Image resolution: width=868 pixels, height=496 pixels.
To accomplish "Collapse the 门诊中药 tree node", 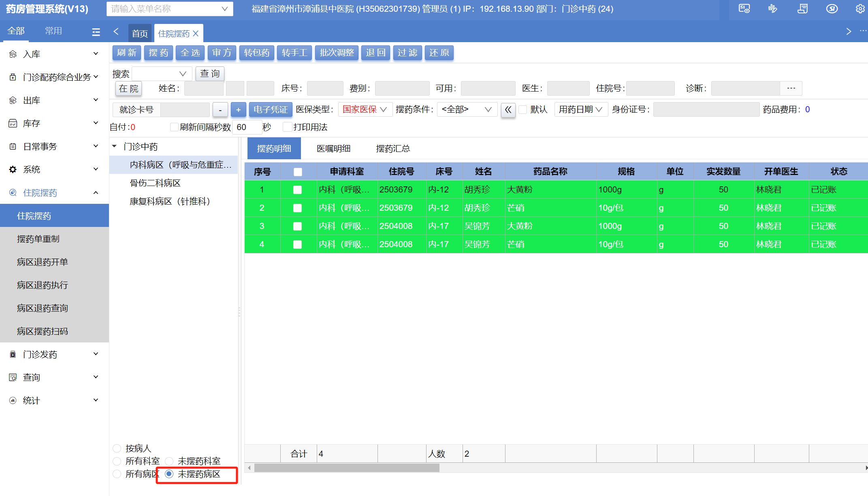I will [x=115, y=146].
